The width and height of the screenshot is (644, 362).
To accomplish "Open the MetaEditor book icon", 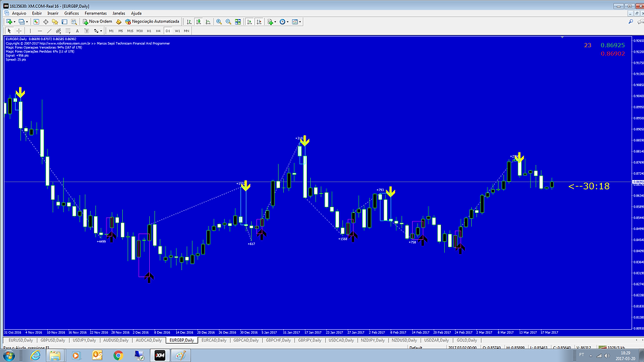I will (x=119, y=22).
